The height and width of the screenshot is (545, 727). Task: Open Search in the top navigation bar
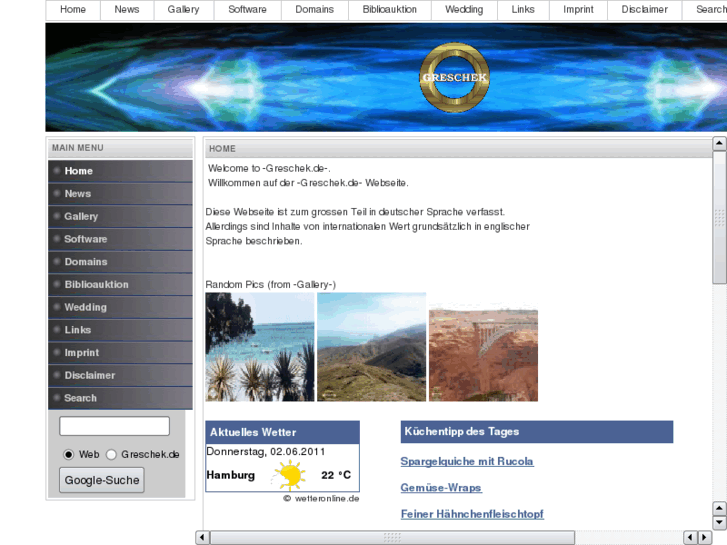tap(705, 10)
